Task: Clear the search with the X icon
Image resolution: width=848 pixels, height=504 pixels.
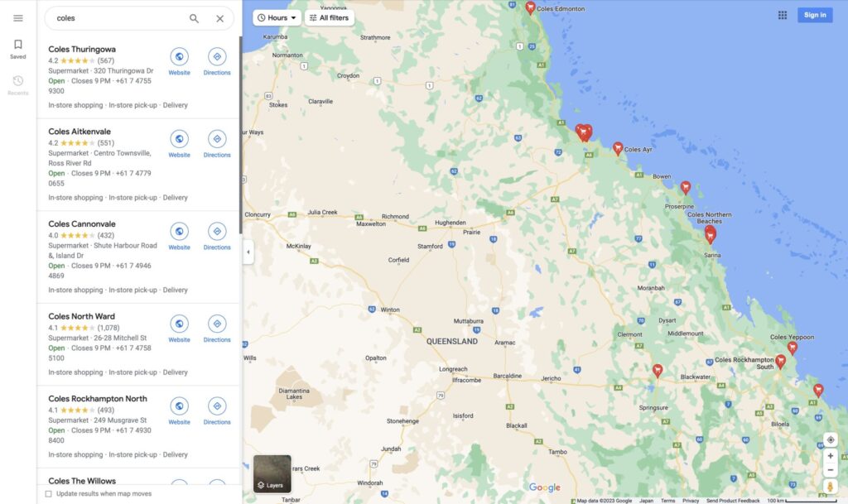Action: (219, 18)
